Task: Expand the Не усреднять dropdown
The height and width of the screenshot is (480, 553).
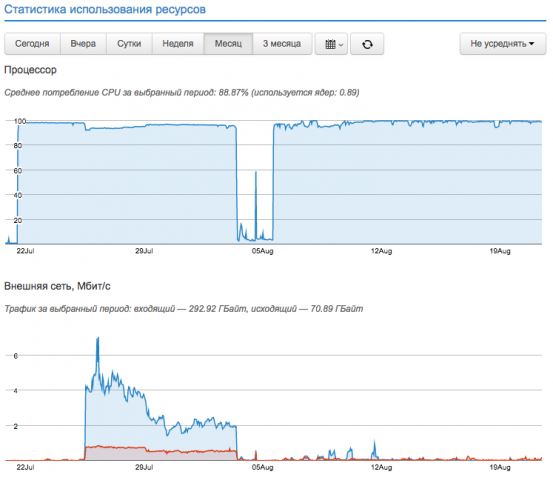Action: pyautogui.click(x=503, y=44)
